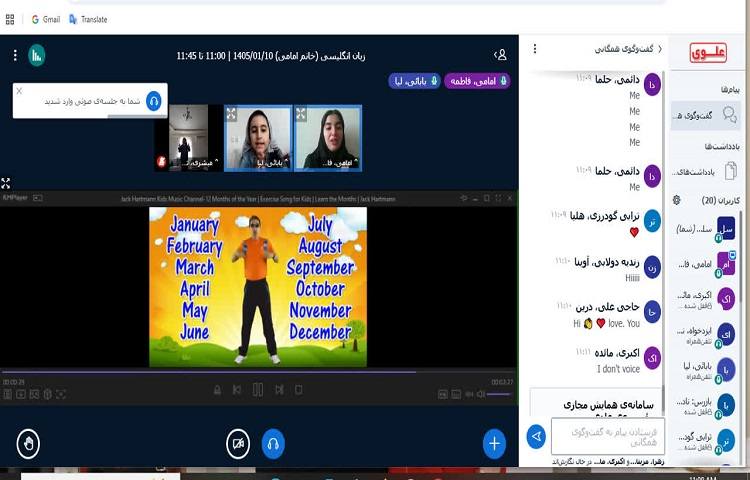Click the message 'Hiiiii' from رندبه دولابی

click(x=632, y=278)
